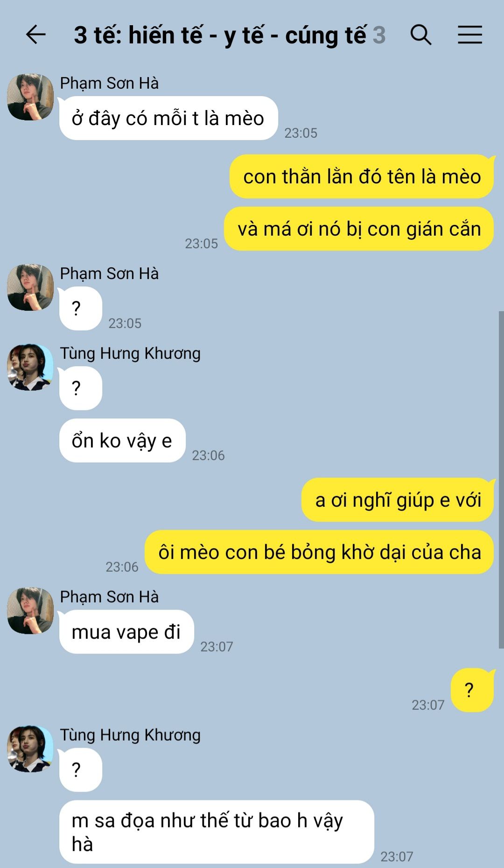The image size is (504, 868).
Task: Tap message 'ổn ko vậy e'
Action: 122,441
